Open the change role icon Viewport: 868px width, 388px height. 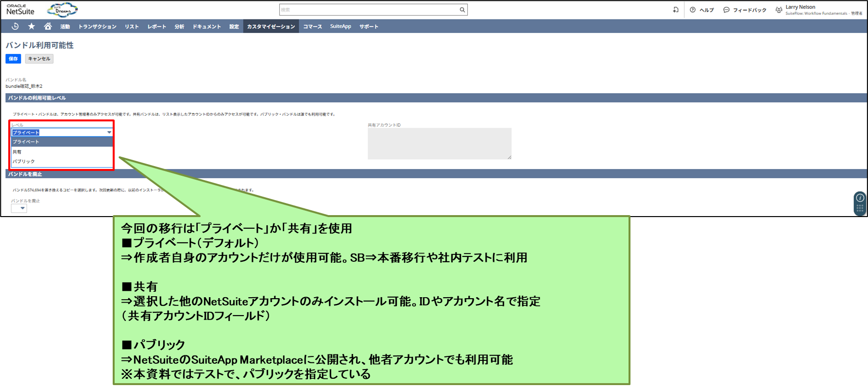[x=676, y=10]
